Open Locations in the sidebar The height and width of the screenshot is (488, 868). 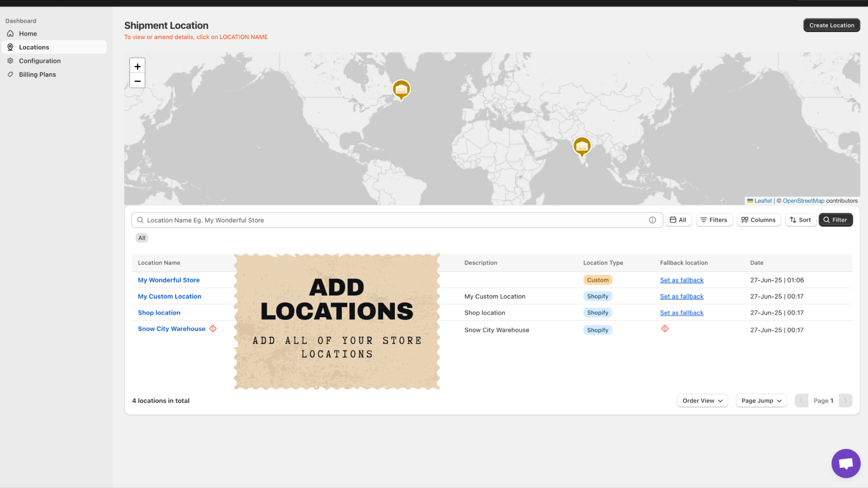click(x=54, y=47)
